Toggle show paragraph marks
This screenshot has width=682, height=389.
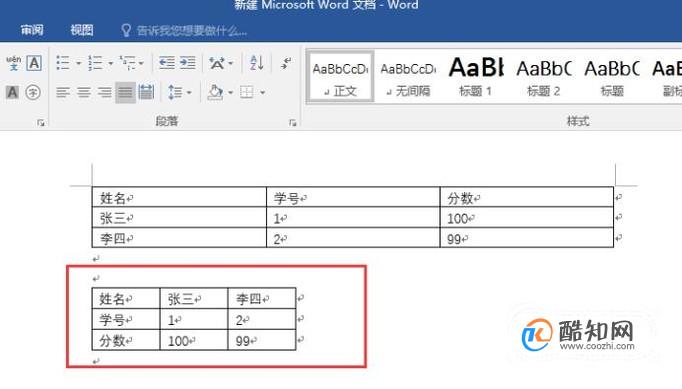[x=286, y=64]
